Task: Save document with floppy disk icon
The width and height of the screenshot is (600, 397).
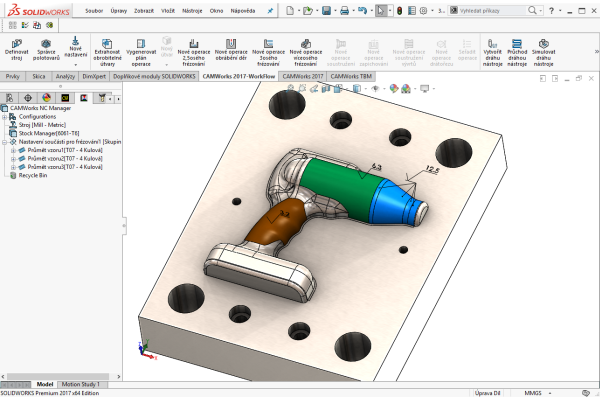Action: [x=326, y=11]
